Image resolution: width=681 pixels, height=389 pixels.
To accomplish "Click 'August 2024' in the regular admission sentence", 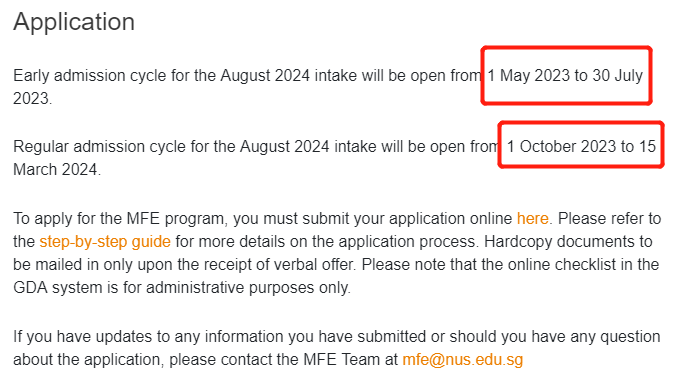I will tap(284, 147).
